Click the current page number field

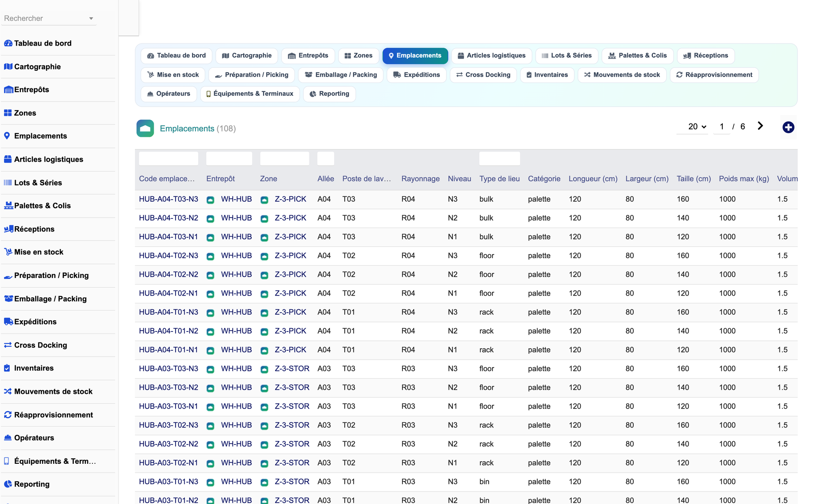(x=721, y=126)
